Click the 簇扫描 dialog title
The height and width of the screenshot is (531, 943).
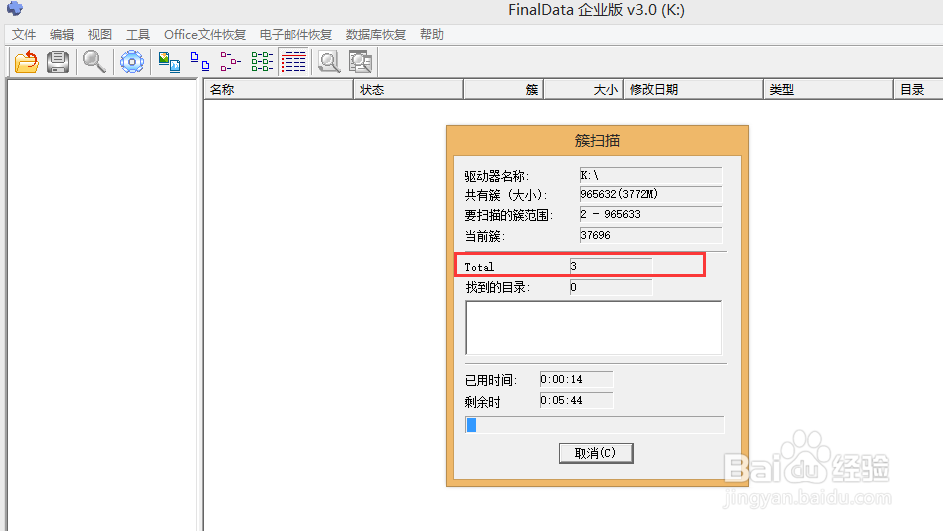[597, 141]
